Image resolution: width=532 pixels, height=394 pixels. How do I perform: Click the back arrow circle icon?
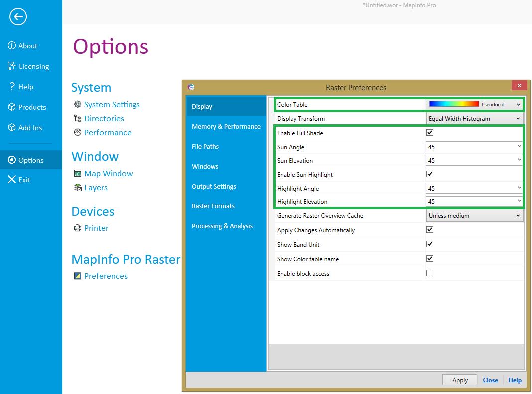[18, 16]
